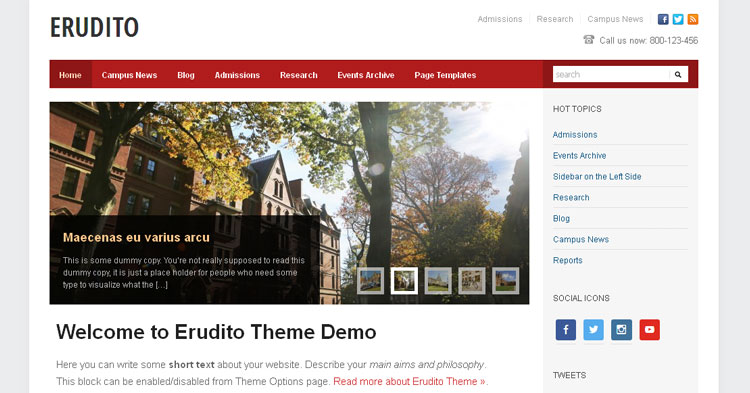Click Admissions link in top header
The width and height of the screenshot is (750, 393).
tap(500, 19)
